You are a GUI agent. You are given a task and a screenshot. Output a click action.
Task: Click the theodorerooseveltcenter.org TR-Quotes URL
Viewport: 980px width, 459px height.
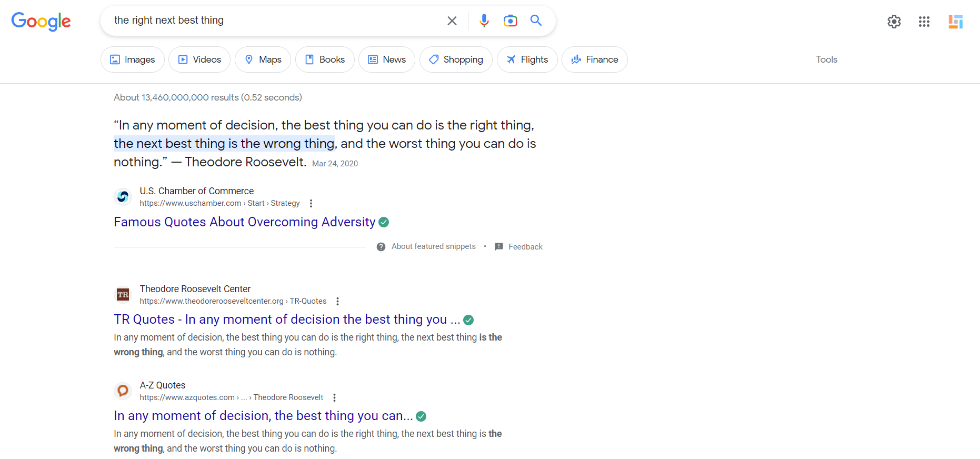tap(233, 301)
